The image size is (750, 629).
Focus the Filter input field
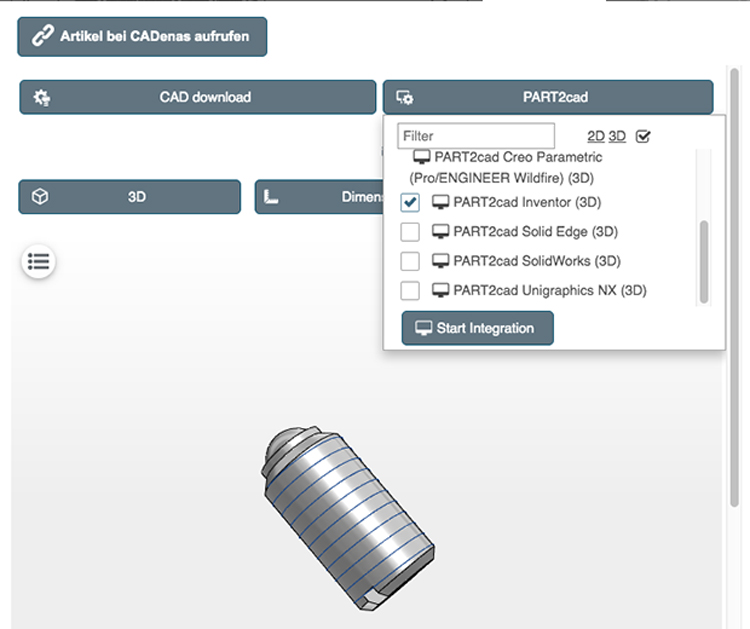[x=476, y=136]
